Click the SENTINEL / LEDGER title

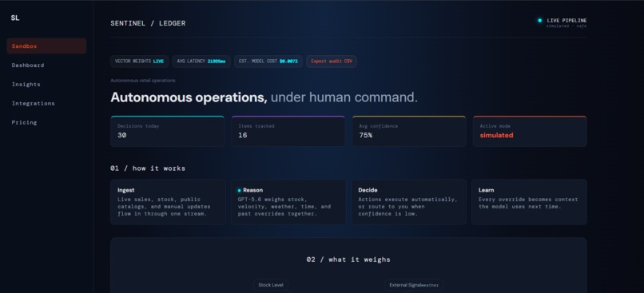(x=148, y=23)
